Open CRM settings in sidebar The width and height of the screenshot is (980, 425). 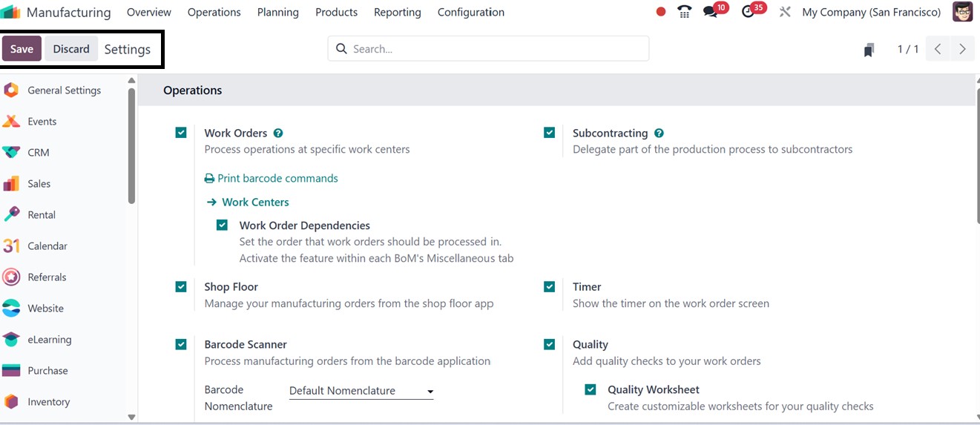[39, 153]
